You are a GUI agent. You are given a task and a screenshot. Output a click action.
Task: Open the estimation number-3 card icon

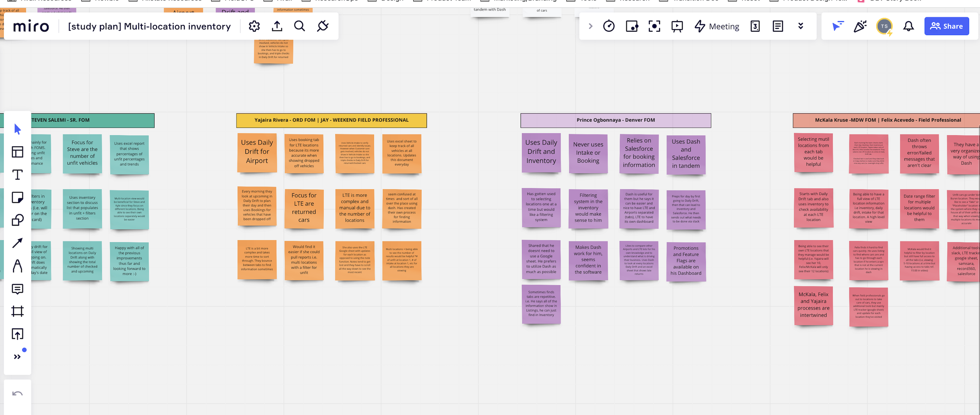pyautogui.click(x=755, y=26)
